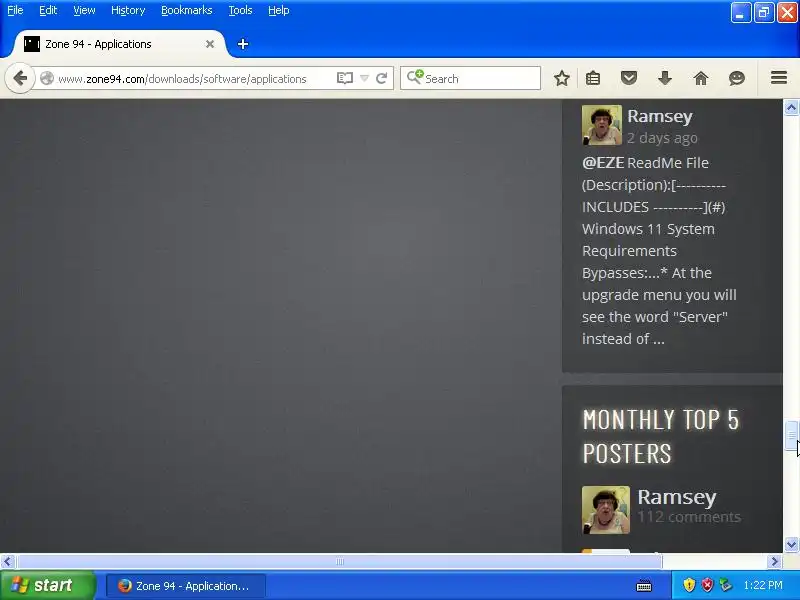
Task: Open Ramsey's profile from the comment name
Action: [x=660, y=116]
